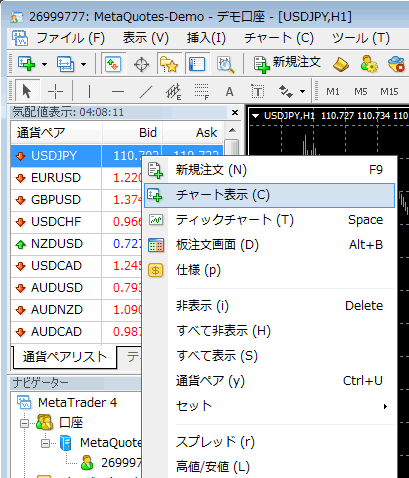Click the 通貨ペア column header
Image resolution: width=409 pixels, height=478 pixels.
coord(56,133)
